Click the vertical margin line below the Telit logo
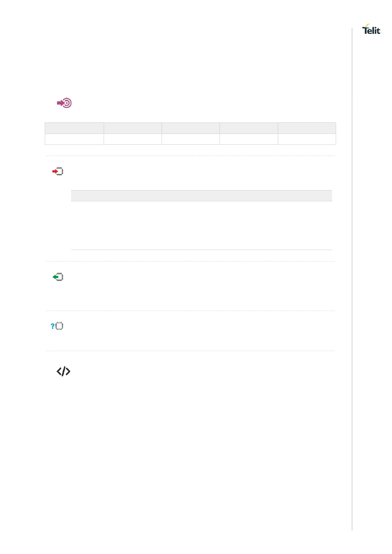 352,263
